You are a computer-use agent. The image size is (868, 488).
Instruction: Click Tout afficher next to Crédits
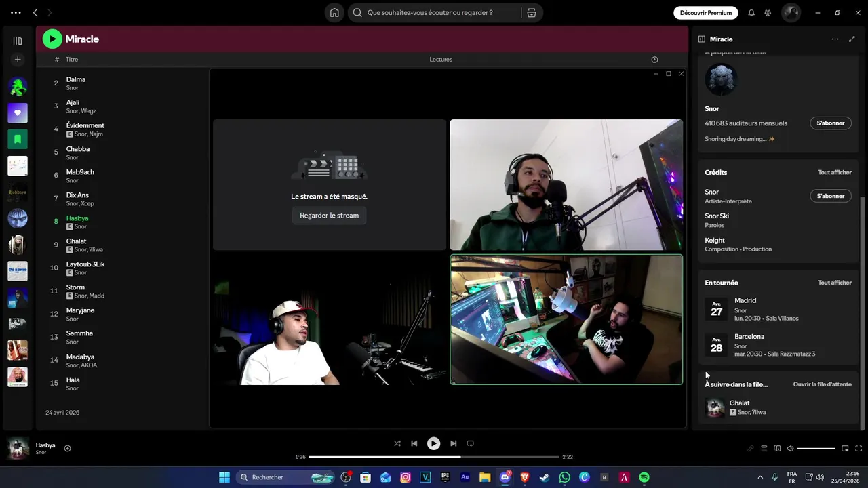pos(835,172)
